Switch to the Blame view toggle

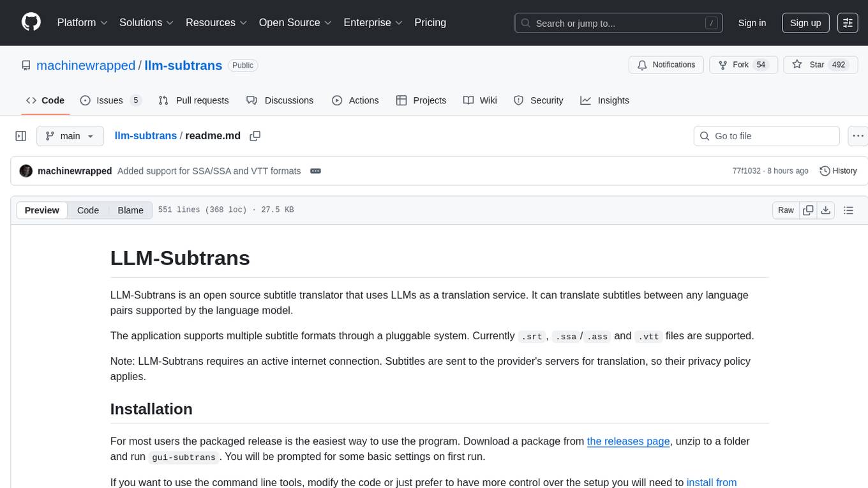coord(130,210)
